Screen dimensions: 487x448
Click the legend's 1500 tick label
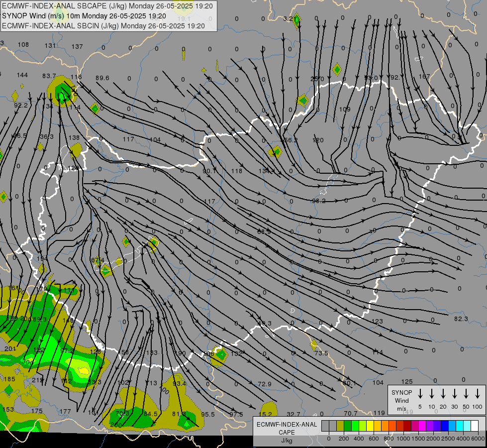(418, 439)
